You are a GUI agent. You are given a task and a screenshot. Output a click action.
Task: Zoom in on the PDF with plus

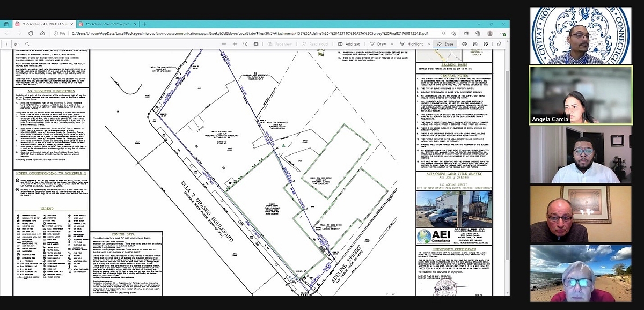(x=235, y=44)
